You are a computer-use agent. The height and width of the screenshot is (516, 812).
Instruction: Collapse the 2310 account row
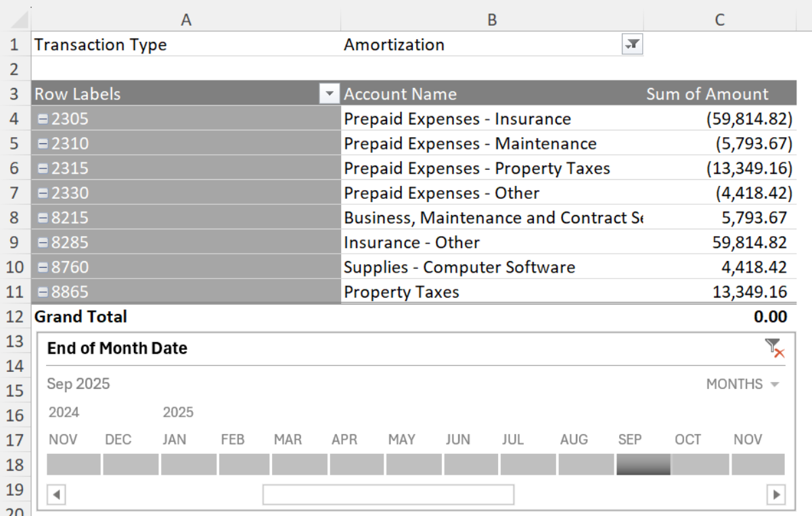(x=43, y=144)
